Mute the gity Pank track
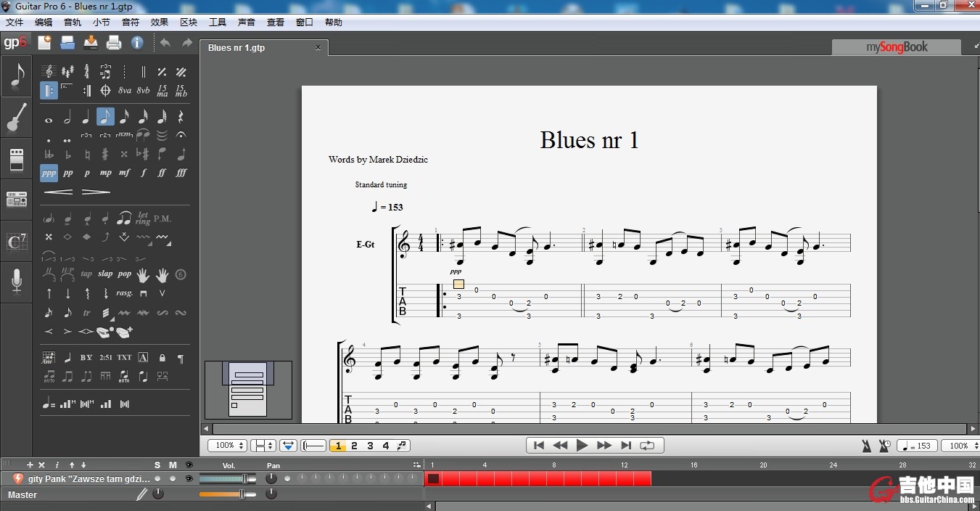 173,478
